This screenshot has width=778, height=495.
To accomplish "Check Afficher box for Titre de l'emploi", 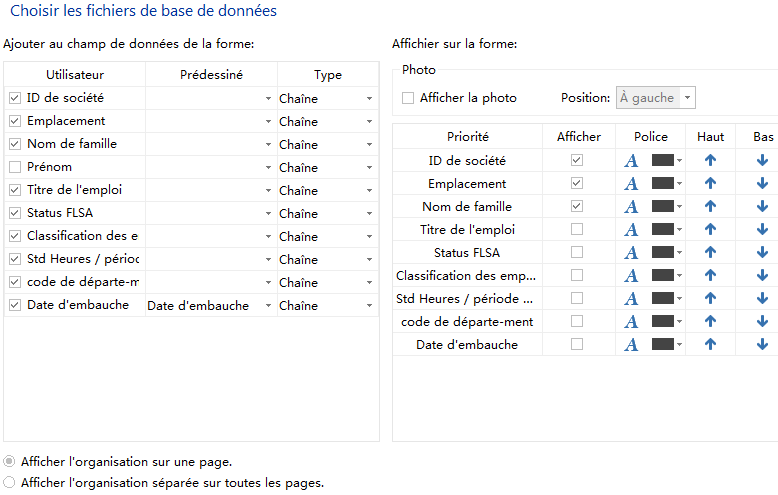I will pyautogui.click(x=576, y=229).
